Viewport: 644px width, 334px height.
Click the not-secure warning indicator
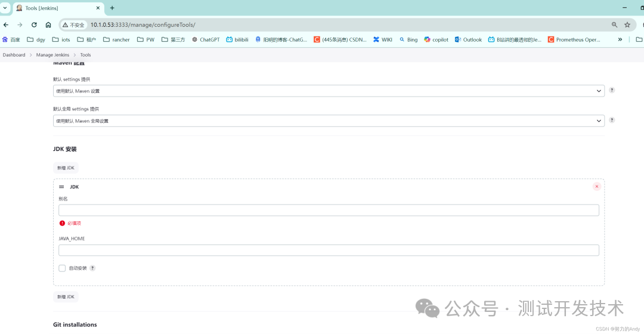tap(73, 24)
